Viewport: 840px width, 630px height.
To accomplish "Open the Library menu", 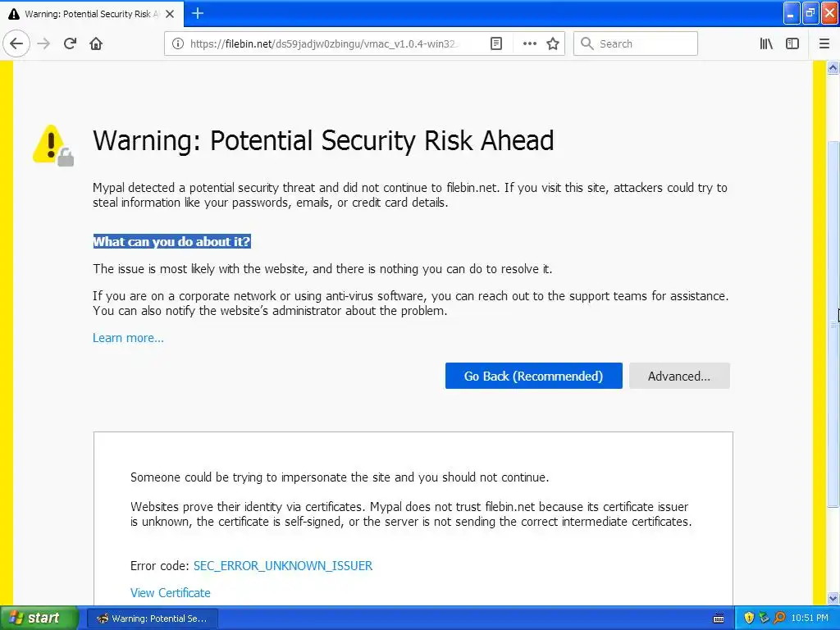I will (766, 43).
